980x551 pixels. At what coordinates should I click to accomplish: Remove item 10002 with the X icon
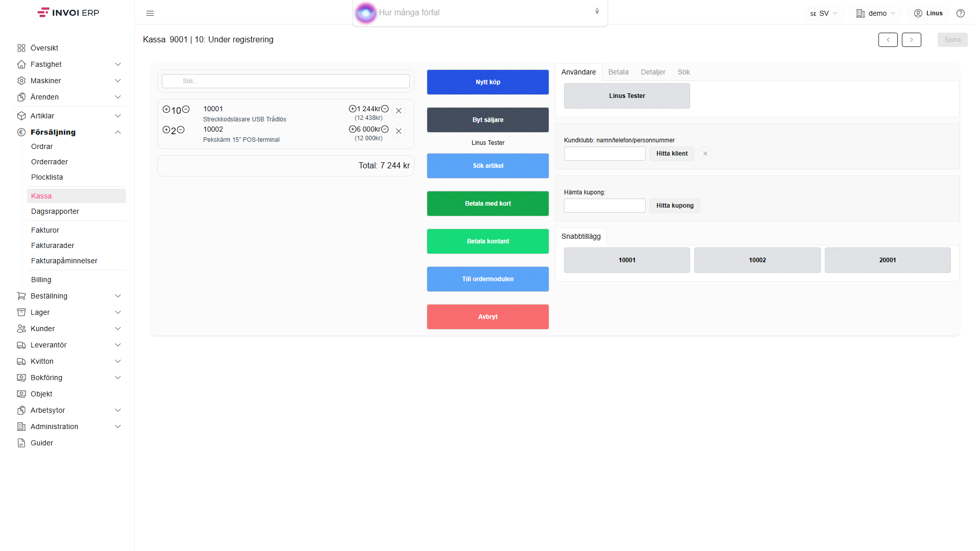click(399, 131)
